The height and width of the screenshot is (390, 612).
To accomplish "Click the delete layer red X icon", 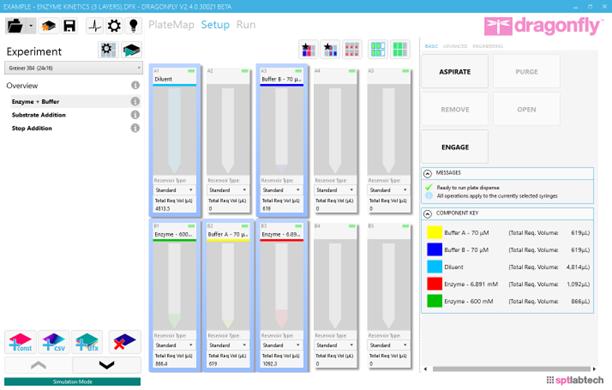I will pyautogui.click(x=125, y=342).
